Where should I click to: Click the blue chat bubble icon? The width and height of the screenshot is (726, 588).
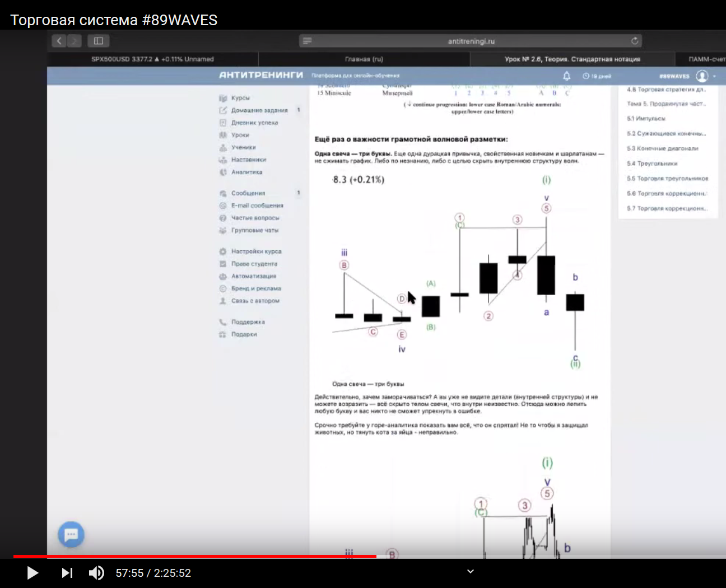[x=71, y=534]
